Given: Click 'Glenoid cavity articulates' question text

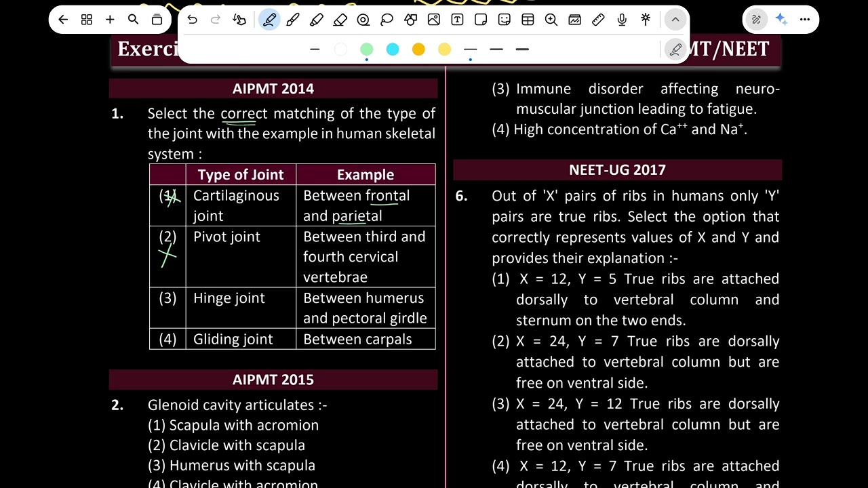Looking at the screenshot, I should pyautogui.click(x=237, y=405).
